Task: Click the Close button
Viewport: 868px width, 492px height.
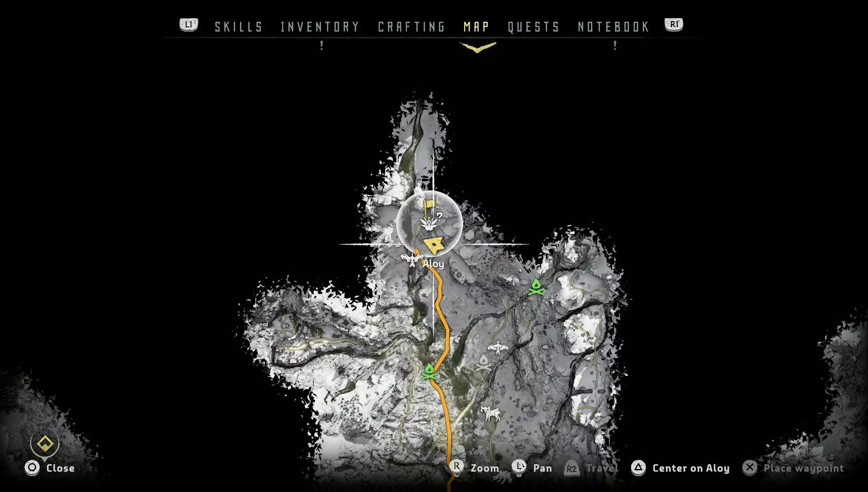Action: coord(50,468)
